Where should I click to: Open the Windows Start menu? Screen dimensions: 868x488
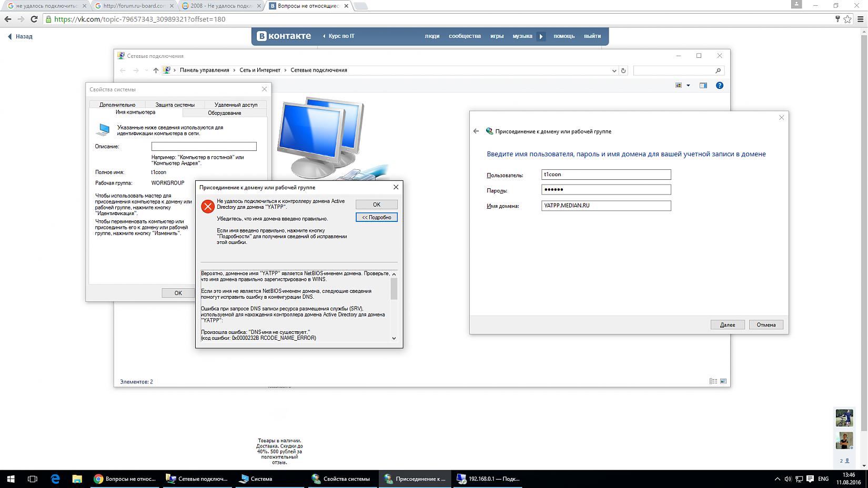pyautogui.click(x=11, y=479)
